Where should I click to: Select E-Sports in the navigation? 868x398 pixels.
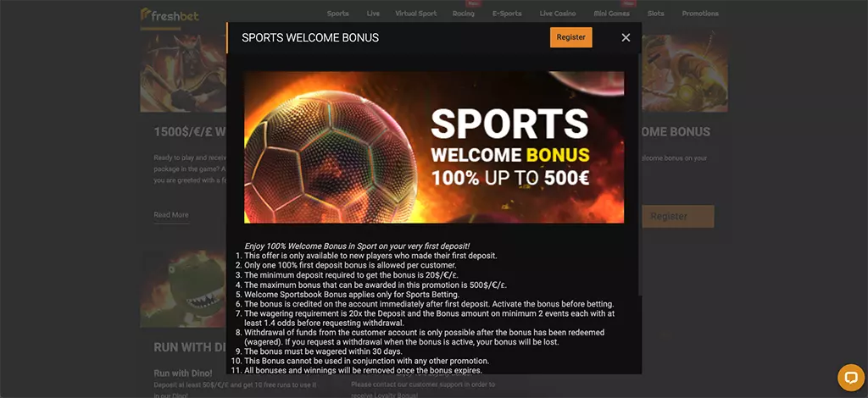coord(507,14)
